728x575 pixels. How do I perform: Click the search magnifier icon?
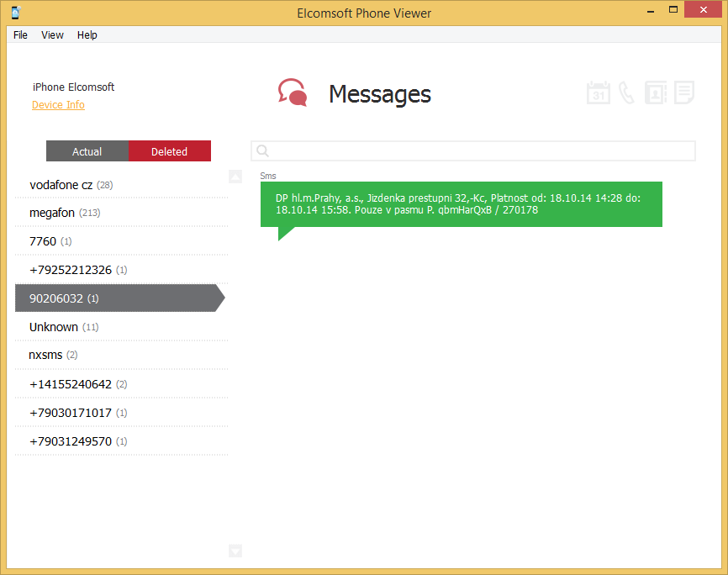point(262,150)
